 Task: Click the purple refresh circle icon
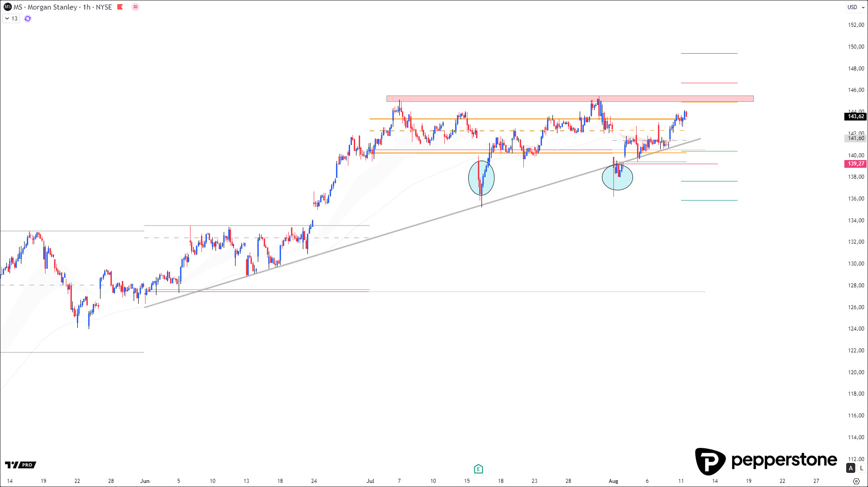pyautogui.click(x=28, y=19)
